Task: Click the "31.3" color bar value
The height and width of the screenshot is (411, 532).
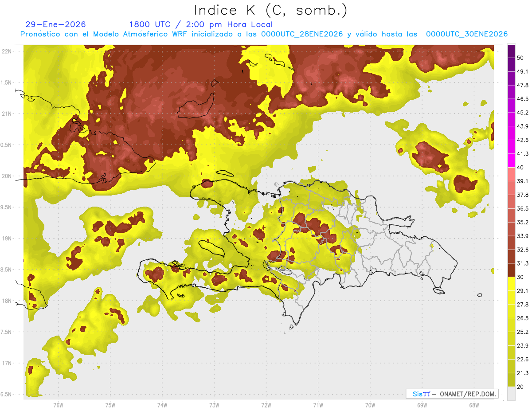Action: pyautogui.click(x=523, y=263)
